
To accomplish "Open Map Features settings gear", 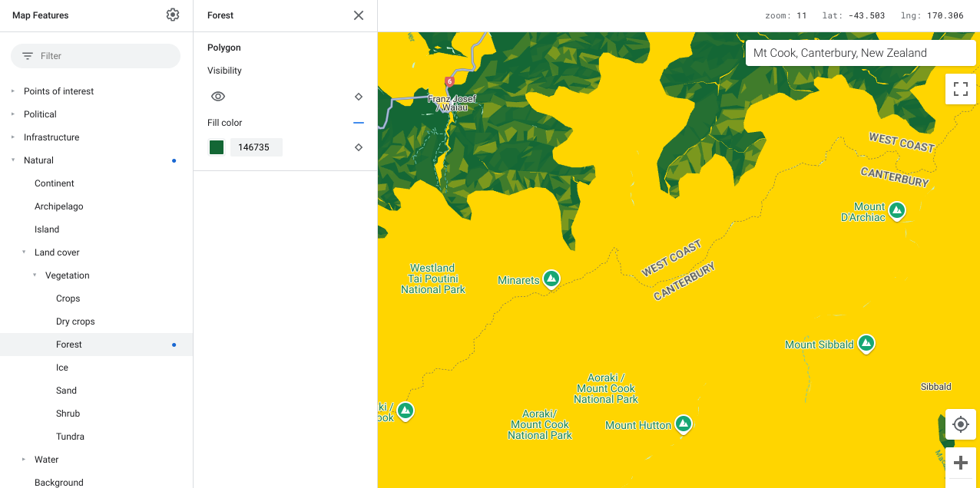I will pos(173,15).
